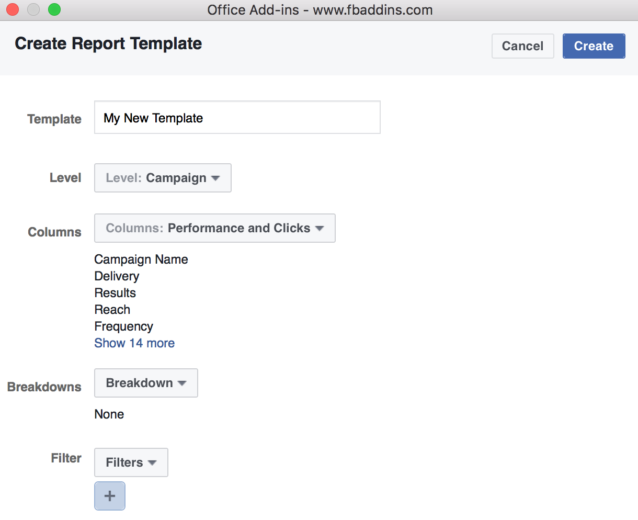The image size is (638, 520).
Task: Click the Create button
Action: click(x=593, y=46)
